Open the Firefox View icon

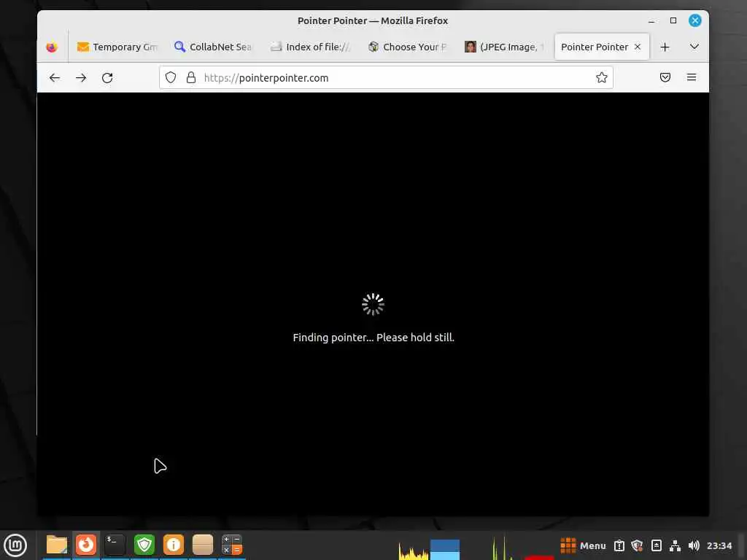click(52, 47)
